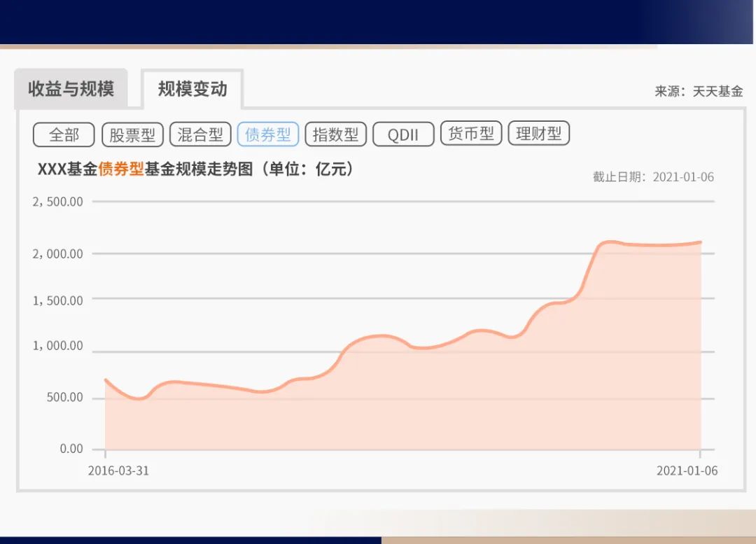Screen dimensions: 756x544
Task: Select the 全部 fund category filter
Action: click(x=63, y=134)
